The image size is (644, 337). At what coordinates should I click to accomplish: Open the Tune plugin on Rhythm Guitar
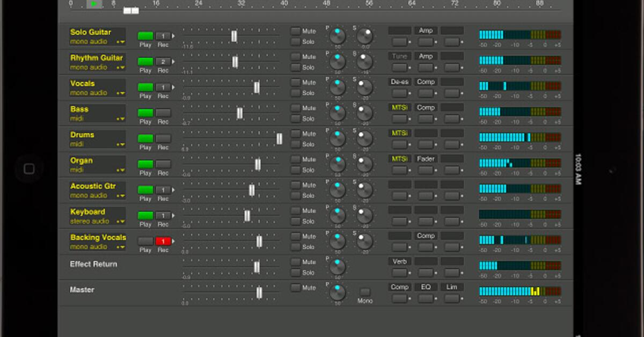pyautogui.click(x=399, y=56)
